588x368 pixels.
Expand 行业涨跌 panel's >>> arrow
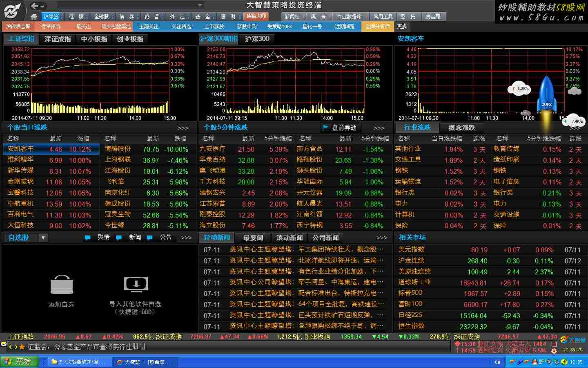575,128
